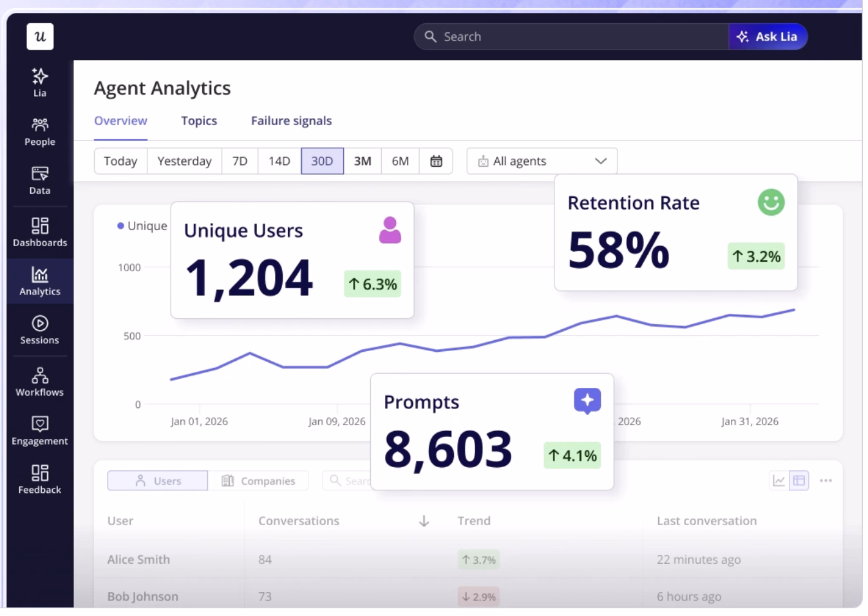This screenshot has height=616, width=868.
Task: Click the User column header
Action: pos(120,521)
